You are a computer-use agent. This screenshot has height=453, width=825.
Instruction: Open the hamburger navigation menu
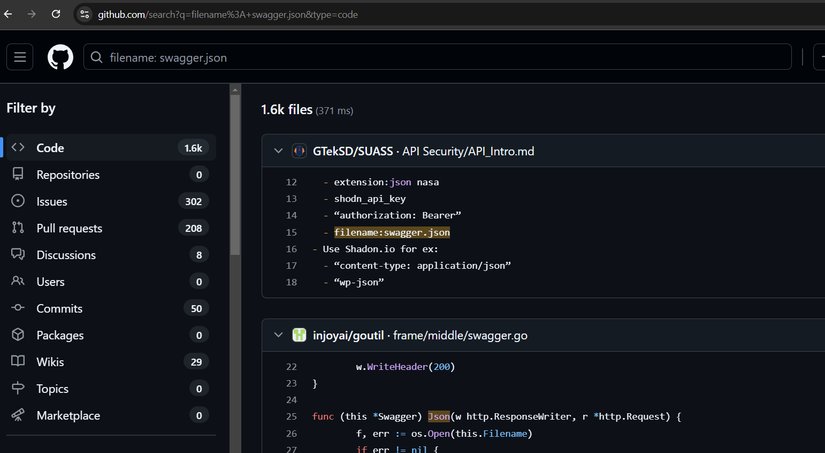pos(20,57)
